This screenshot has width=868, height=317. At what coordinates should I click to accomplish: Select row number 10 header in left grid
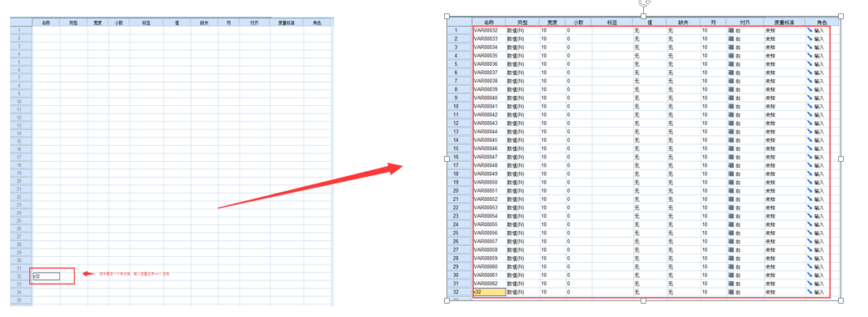tap(21, 102)
